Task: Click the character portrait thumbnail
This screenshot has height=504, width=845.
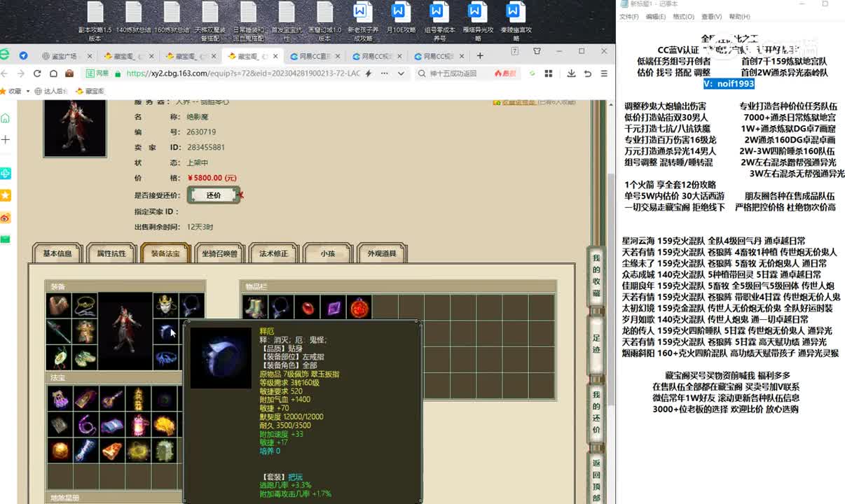Action: click(75, 127)
